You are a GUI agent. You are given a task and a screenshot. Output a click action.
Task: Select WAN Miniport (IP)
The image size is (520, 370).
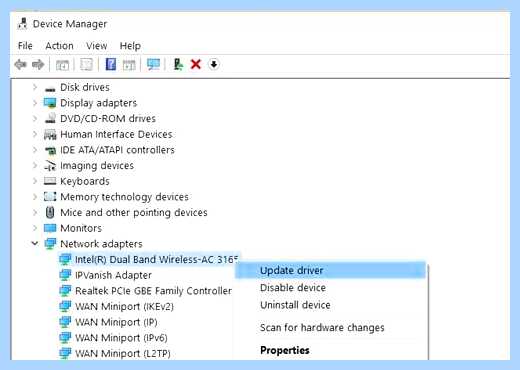[x=116, y=322]
